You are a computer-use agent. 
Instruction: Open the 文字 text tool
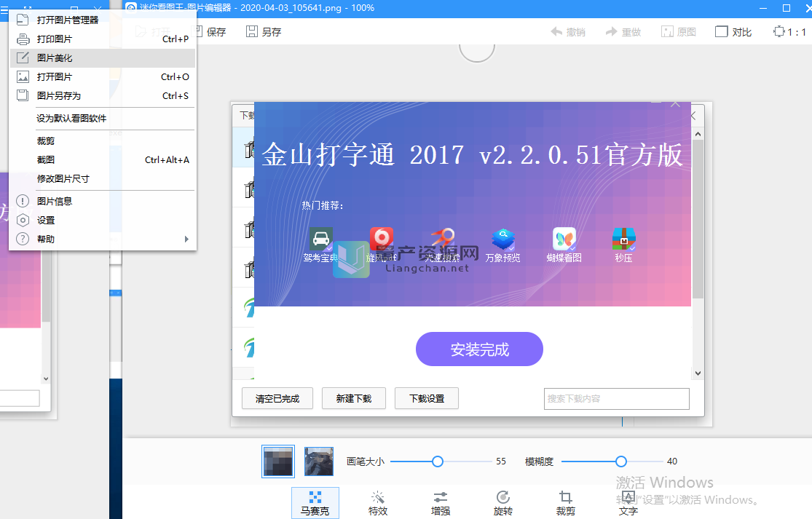click(628, 503)
